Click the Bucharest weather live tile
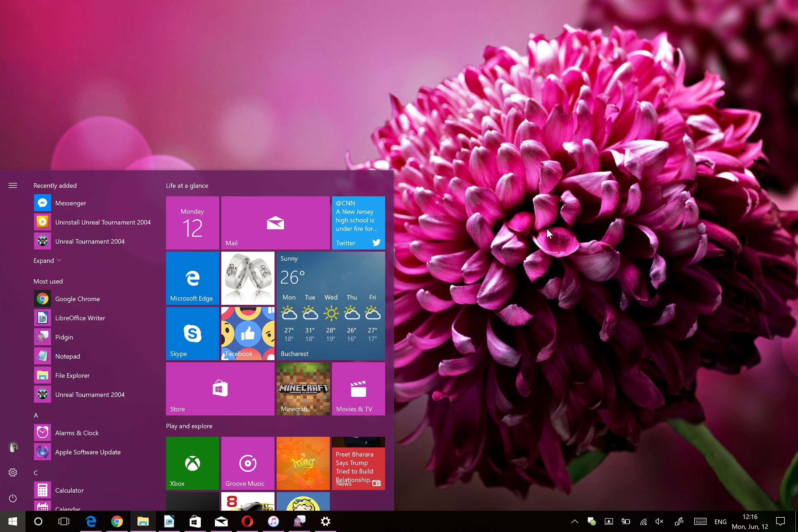Image resolution: width=798 pixels, height=532 pixels. click(330, 305)
